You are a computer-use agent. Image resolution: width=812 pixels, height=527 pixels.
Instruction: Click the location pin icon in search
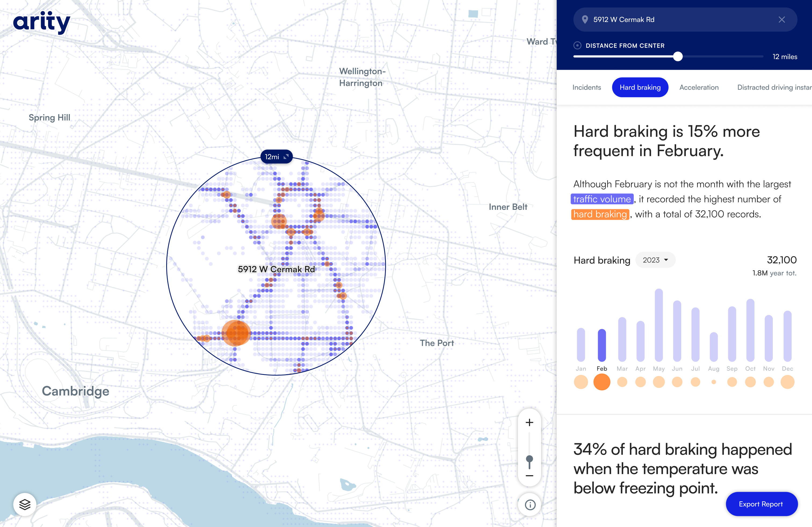[585, 20]
